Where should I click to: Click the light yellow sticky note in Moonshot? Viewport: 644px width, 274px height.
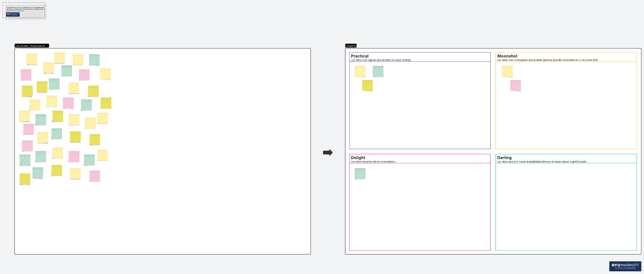coord(507,71)
